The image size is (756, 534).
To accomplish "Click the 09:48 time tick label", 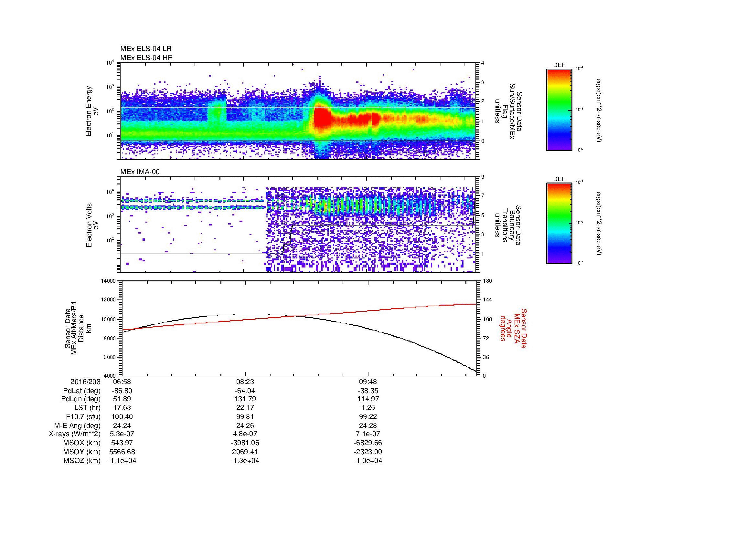I will [x=368, y=382].
